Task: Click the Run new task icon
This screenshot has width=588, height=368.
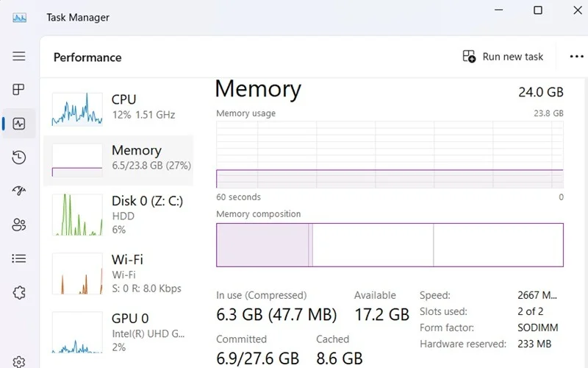Action: click(469, 57)
